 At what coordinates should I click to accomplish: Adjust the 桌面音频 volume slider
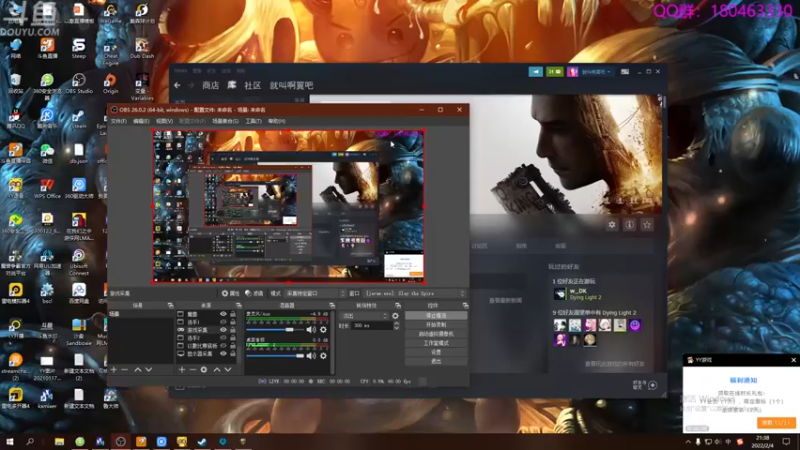pos(275,355)
